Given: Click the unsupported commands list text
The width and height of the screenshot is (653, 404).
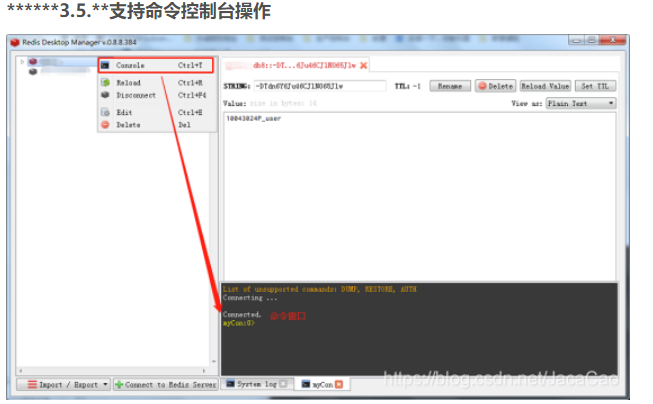Looking at the screenshot, I should (320, 289).
